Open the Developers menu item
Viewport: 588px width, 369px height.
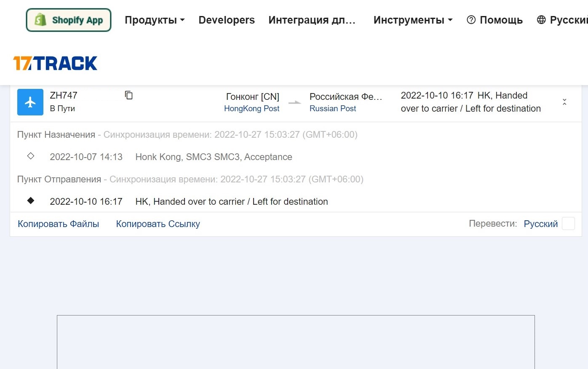pos(227,20)
